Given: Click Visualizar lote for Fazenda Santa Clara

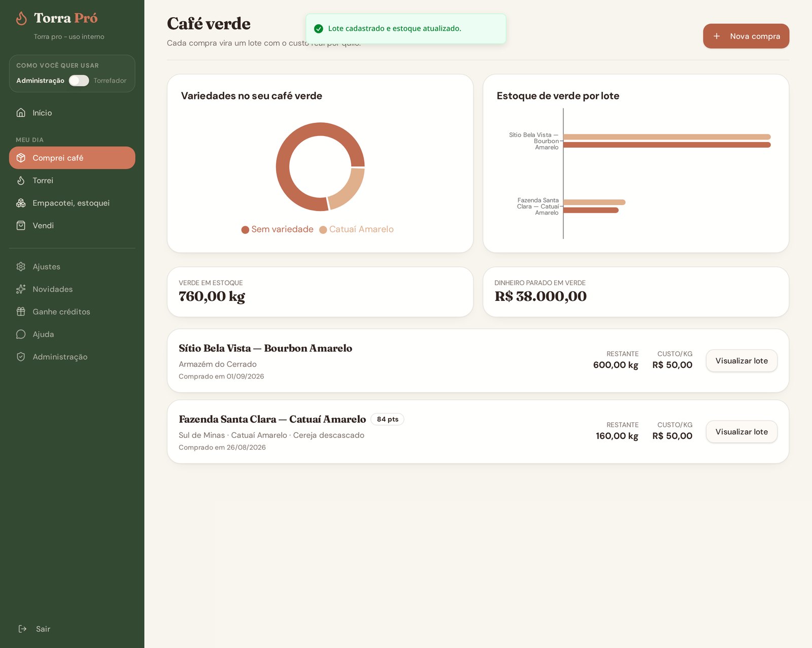Looking at the screenshot, I should pyautogui.click(x=741, y=432).
